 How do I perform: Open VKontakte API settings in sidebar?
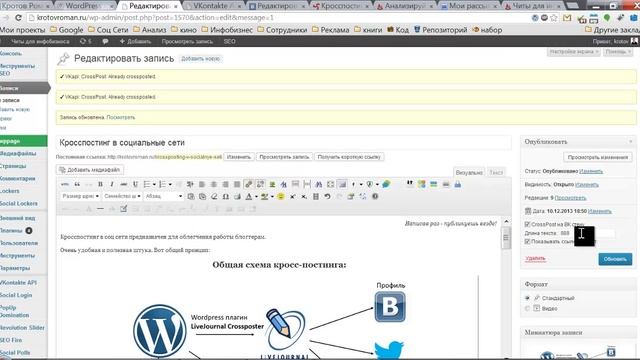18,282
